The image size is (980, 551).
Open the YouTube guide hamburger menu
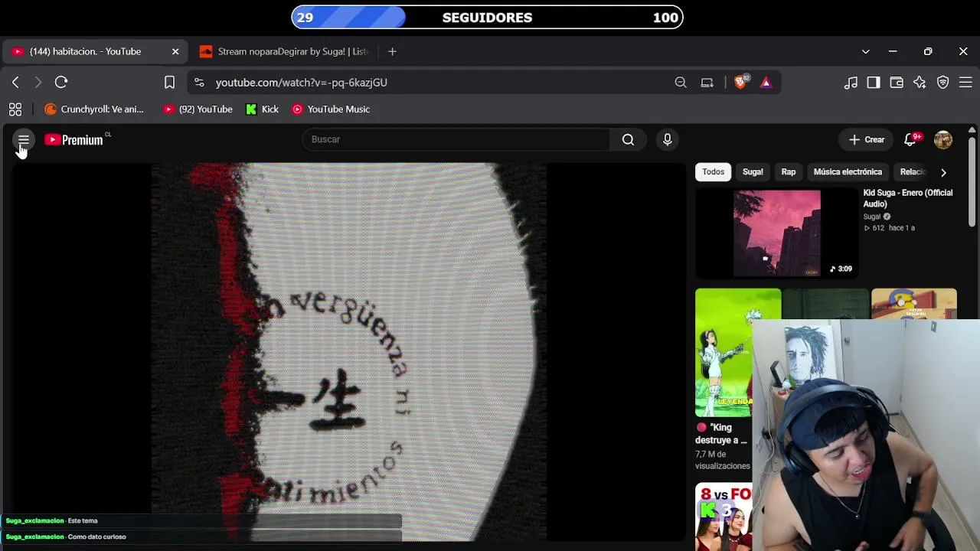24,140
